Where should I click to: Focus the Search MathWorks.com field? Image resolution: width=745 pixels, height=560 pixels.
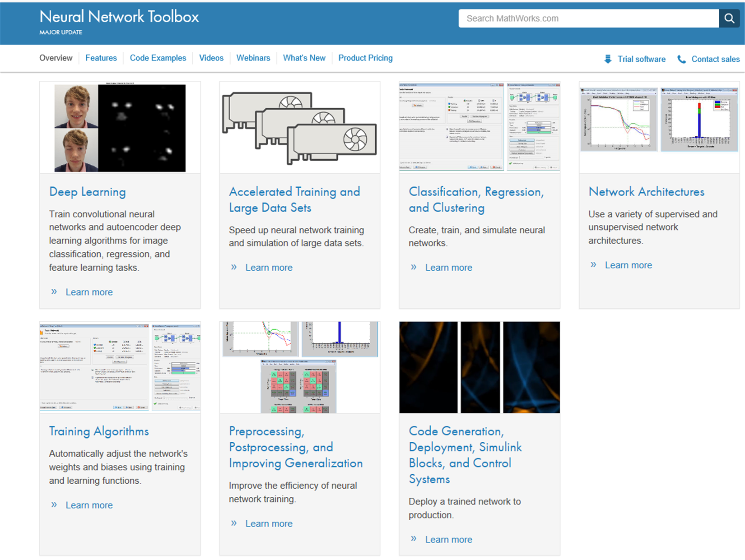(589, 19)
